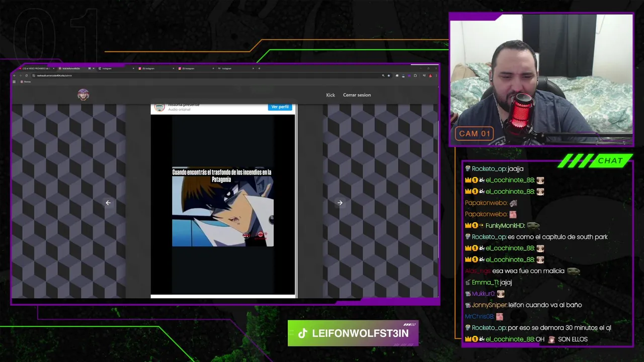
Task: Go to the previous reel with the left arrow
Action: pyautogui.click(x=108, y=203)
